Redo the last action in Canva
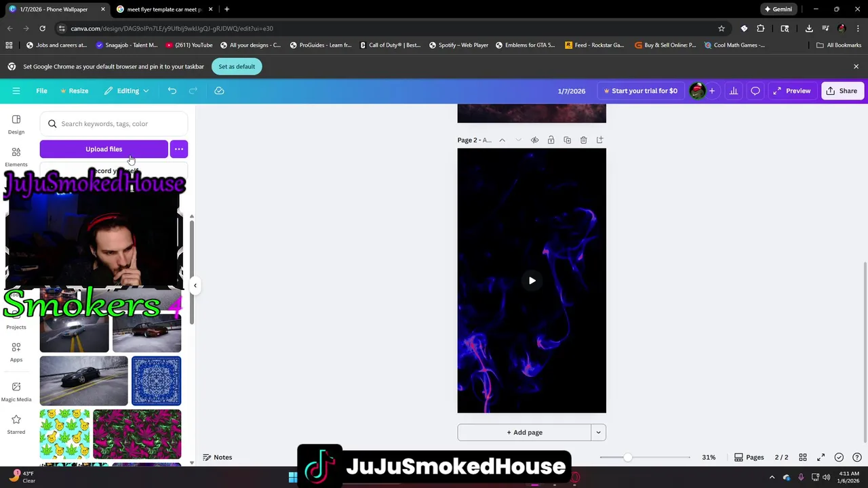The image size is (868, 488). 193,91
